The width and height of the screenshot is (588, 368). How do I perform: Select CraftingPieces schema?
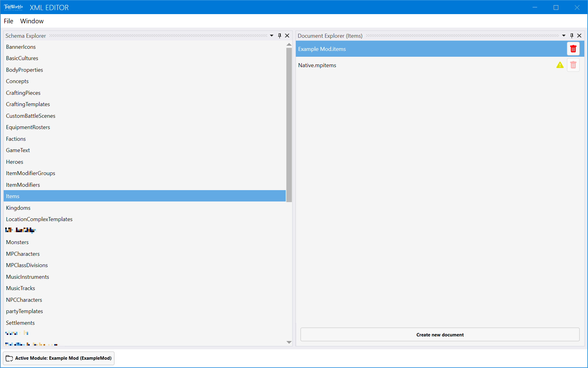click(145, 93)
